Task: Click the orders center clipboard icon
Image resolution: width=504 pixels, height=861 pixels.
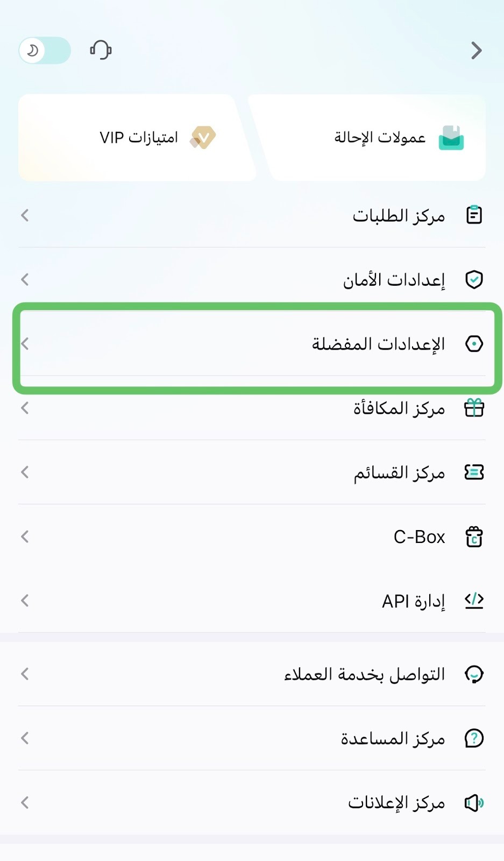Action: 474,215
